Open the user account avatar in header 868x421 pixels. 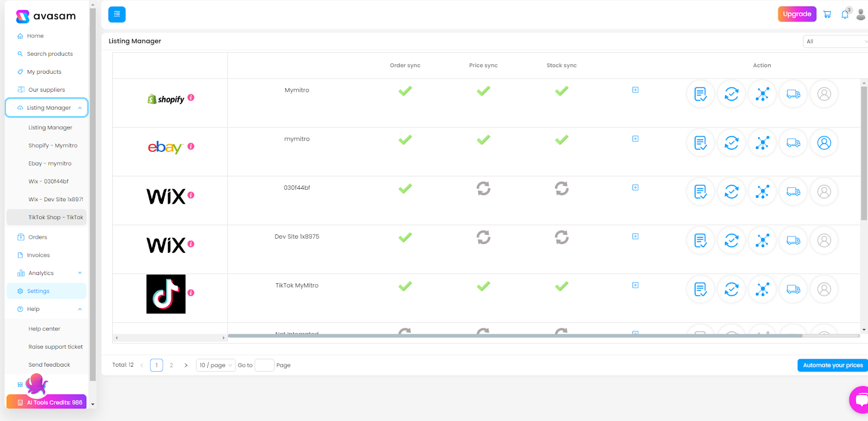pyautogui.click(x=861, y=15)
